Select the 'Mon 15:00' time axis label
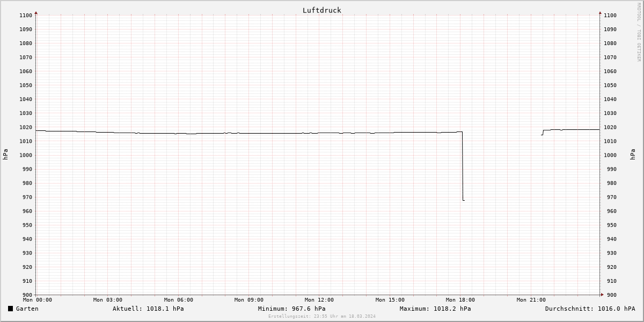This screenshot has width=644, height=322. click(x=390, y=300)
